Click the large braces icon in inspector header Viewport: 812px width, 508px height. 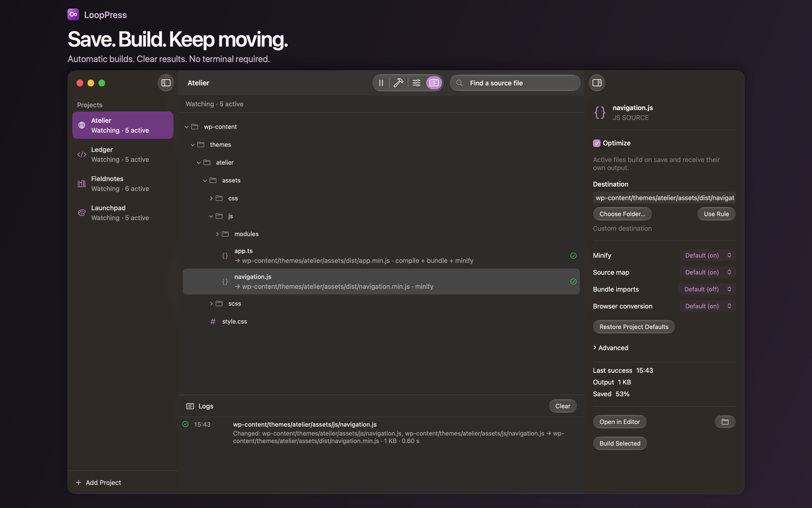(600, 113)
